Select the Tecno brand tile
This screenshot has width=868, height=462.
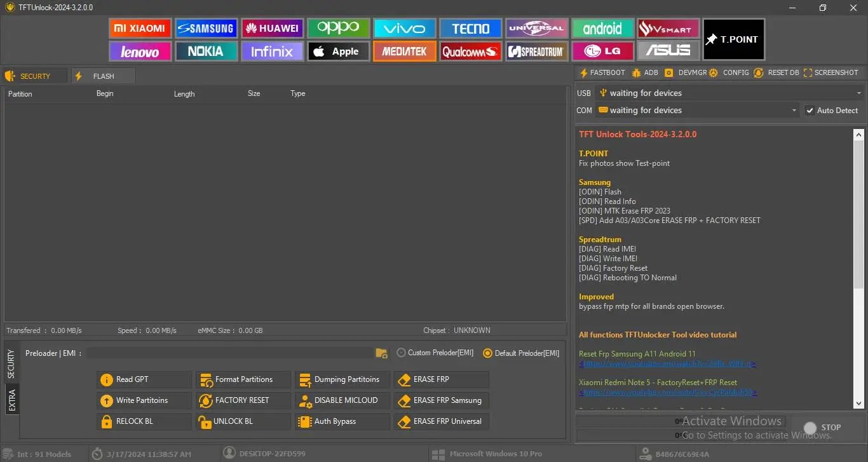(470, 28)
